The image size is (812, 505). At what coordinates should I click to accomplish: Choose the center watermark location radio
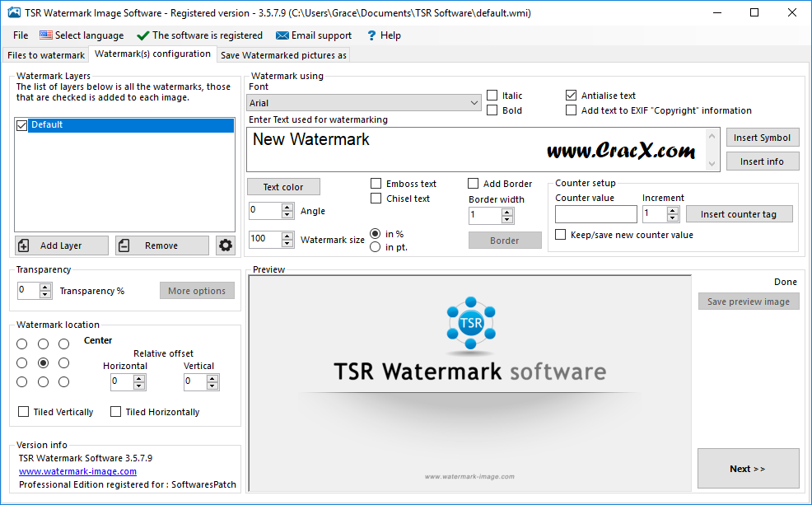[x=43, y=362]
